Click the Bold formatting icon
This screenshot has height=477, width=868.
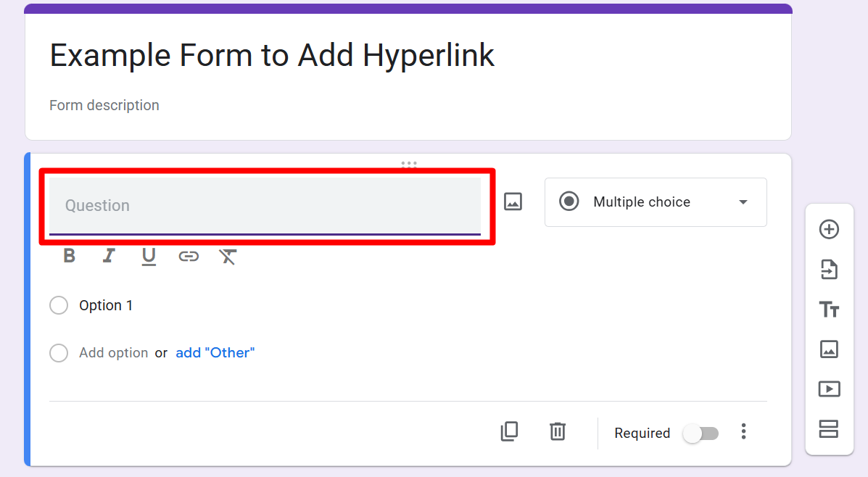[x=70, y=256]
